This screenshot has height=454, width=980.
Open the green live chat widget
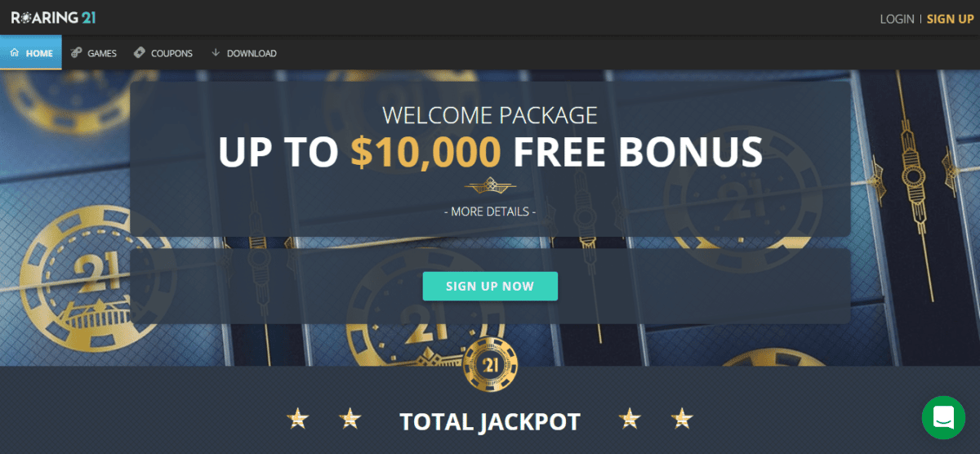point(943,417)
